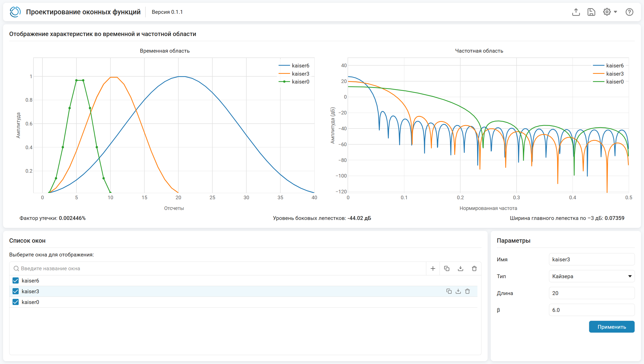Screen dimensions: 644x364
Task: Select the kaiser0 row in window list
Action: pyautogui.click(x=243, y=302)
